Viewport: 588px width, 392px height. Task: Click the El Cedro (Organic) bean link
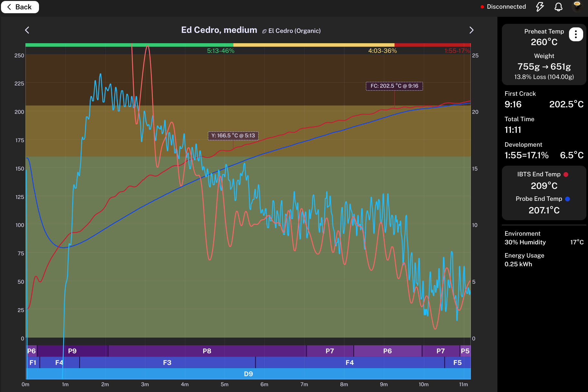pyautogui.click(x=291, y=31)
